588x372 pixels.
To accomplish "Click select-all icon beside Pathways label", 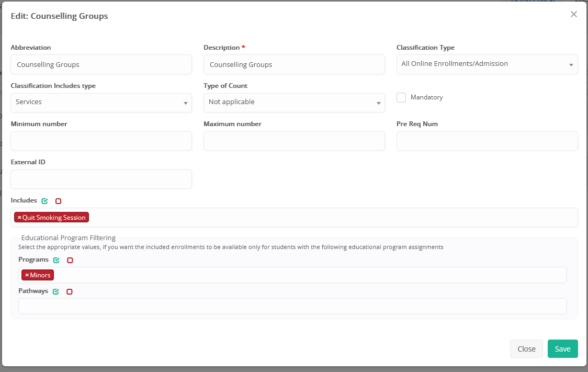I will pos(56,291).
